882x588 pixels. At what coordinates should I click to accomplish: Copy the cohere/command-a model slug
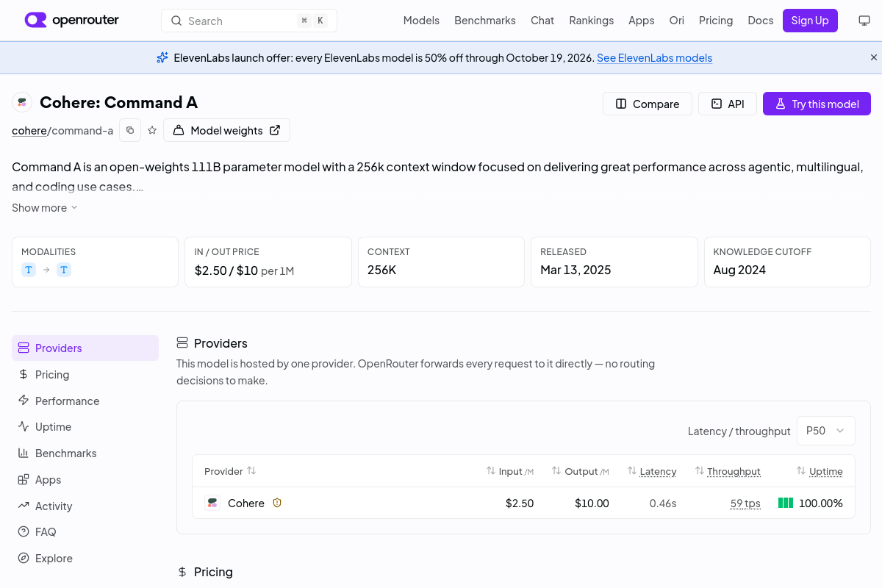click(130, 130)
